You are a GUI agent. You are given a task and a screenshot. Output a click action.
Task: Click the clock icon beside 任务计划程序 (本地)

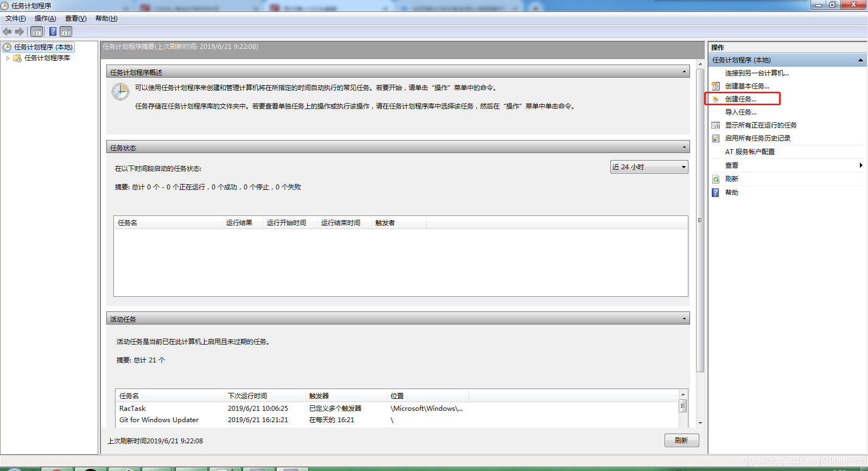(x=8, y=47)
